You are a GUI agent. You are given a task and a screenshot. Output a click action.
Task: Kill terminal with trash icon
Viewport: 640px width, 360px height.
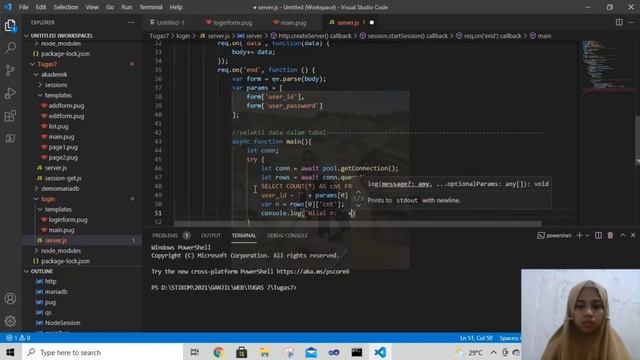tap(610, 235)
